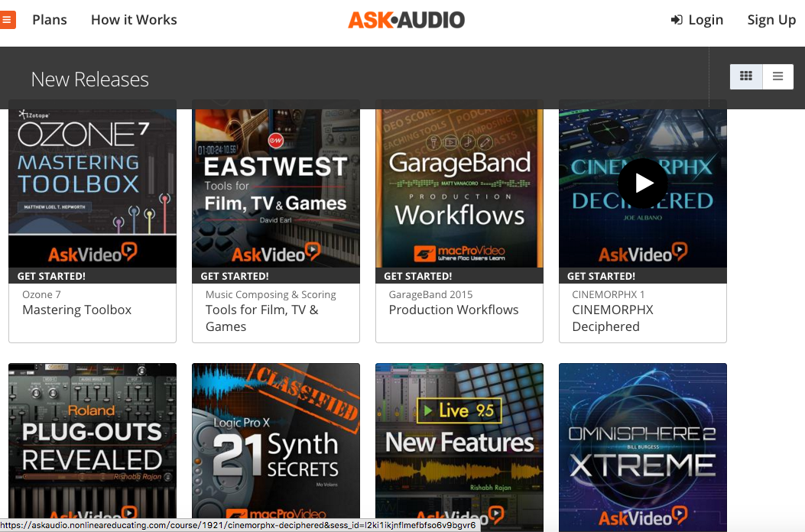Select 'Music Composing & Scoring' category text

tap(271, 295)
